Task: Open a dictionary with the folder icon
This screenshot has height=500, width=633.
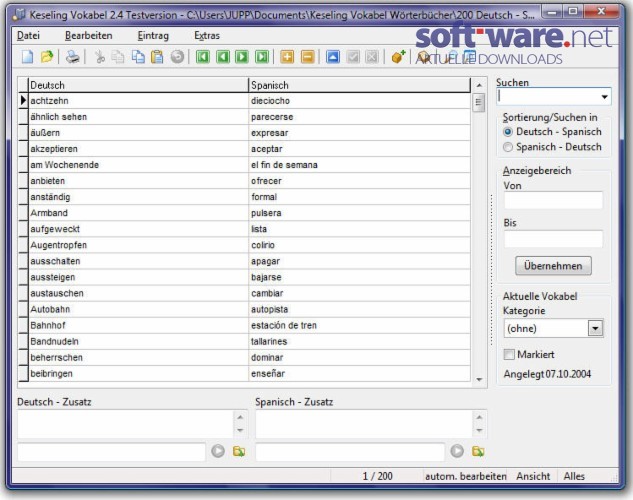Action: (x=47, y=56)
